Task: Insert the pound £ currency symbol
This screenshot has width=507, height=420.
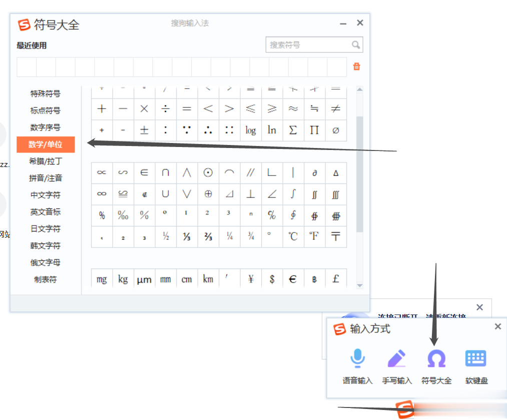Action: point(336,278)
